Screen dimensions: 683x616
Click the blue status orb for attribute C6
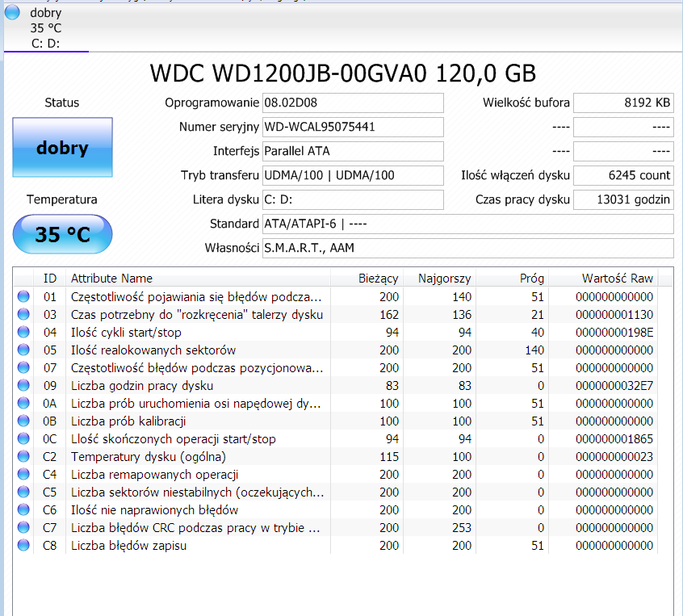[23, 509]
